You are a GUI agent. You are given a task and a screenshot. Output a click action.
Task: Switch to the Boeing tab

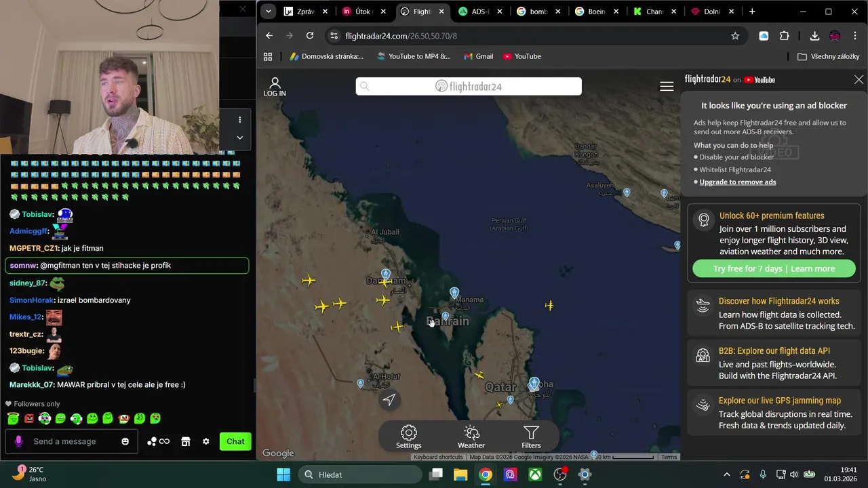(597, 12)
